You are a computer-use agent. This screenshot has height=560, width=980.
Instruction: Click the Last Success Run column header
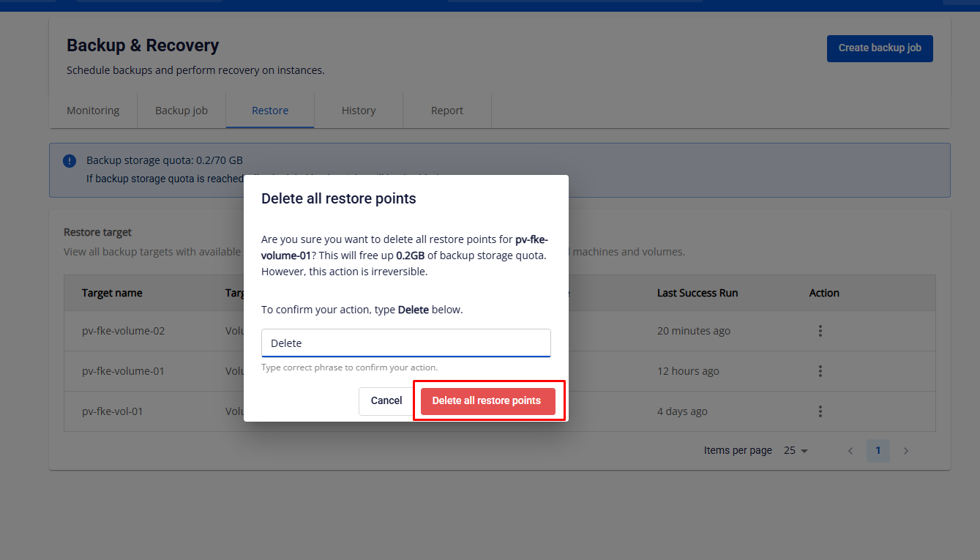(697, 293)
